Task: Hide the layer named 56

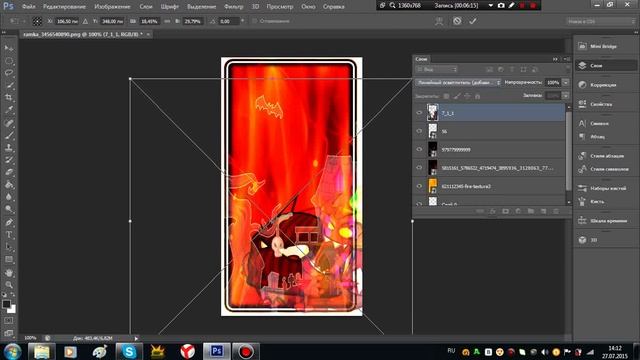Action: 419,131
